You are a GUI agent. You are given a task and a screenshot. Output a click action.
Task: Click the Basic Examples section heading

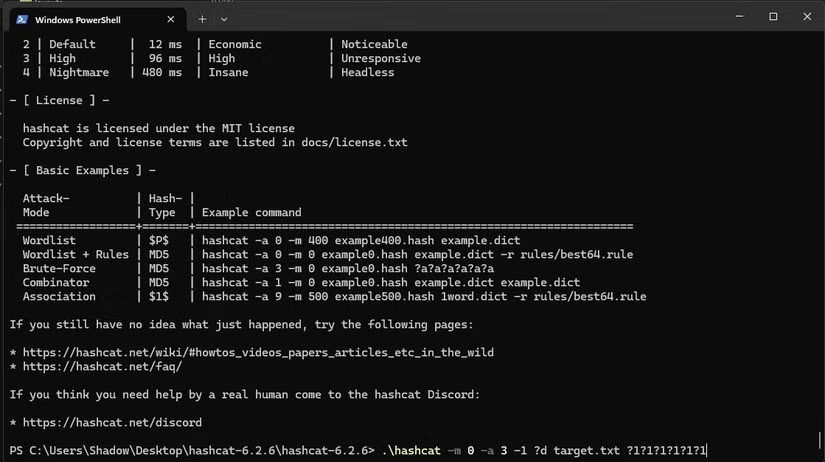pos(82,170)
